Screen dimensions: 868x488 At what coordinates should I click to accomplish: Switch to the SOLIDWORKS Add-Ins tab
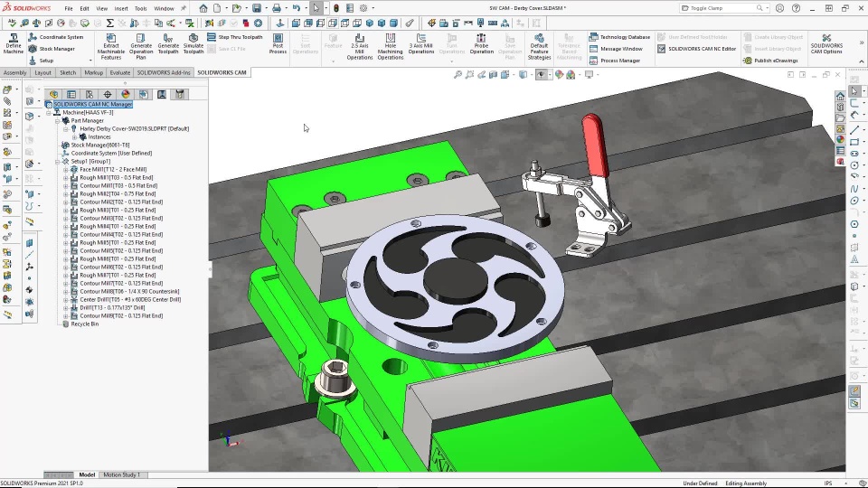pos(164,72)
